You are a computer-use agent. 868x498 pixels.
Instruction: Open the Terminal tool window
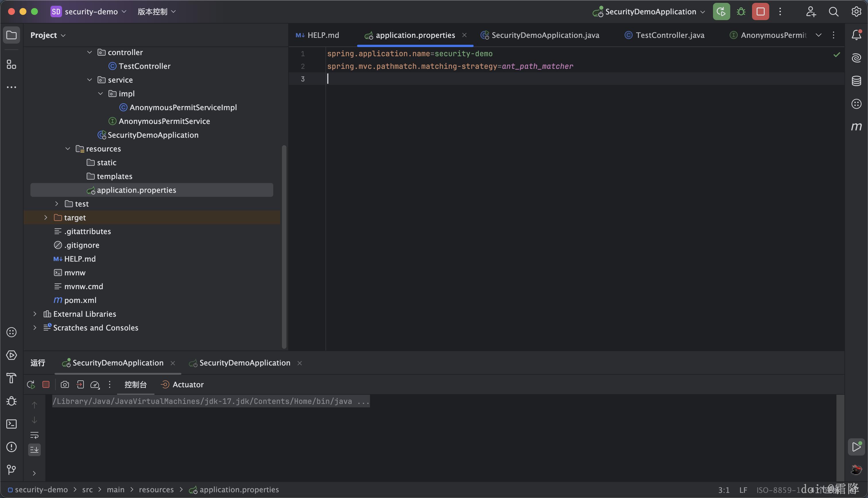[x=12, y=424]
